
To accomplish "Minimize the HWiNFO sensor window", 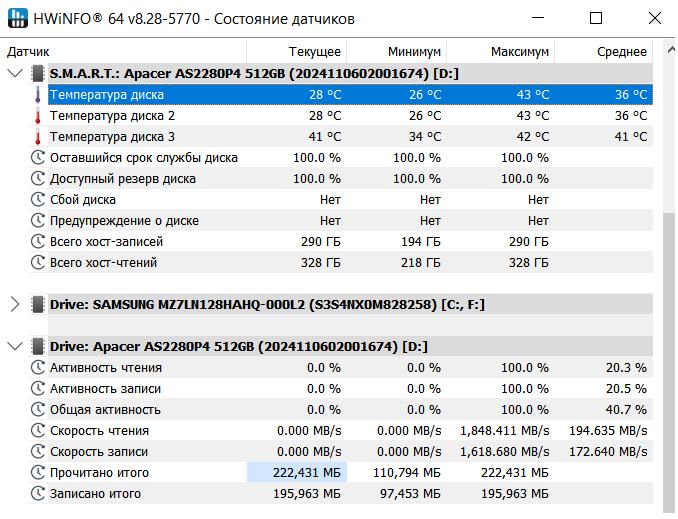I will point(537,18).
